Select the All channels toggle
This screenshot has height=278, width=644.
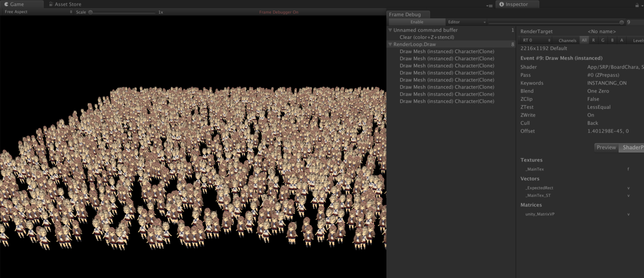click(x=584, y=40)
